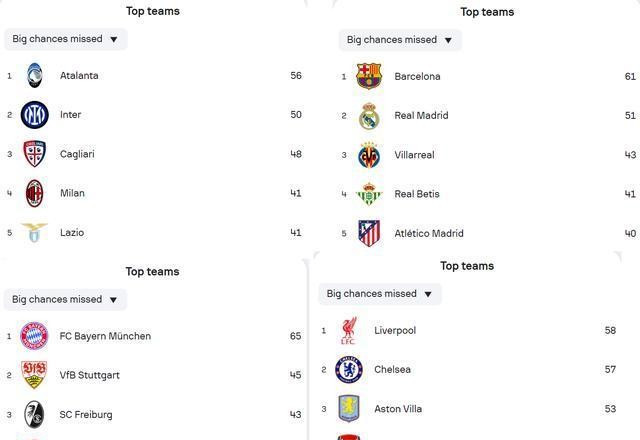640x440 pixels.
Task: Click the Atlético Madrid team name
Action: [x=429, y=233]
